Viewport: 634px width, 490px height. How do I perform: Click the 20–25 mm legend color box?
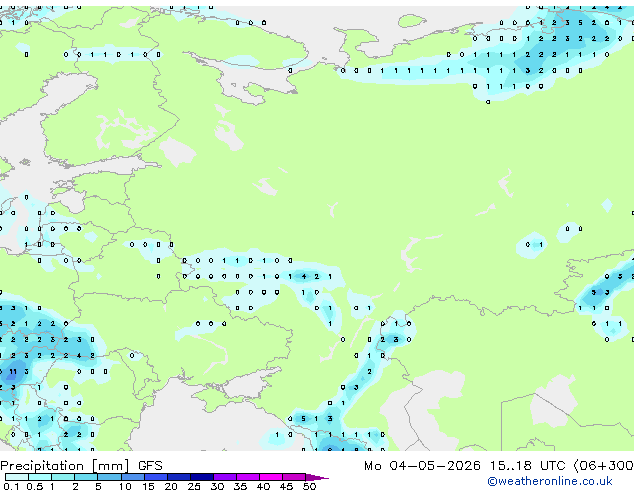(179, 477)
